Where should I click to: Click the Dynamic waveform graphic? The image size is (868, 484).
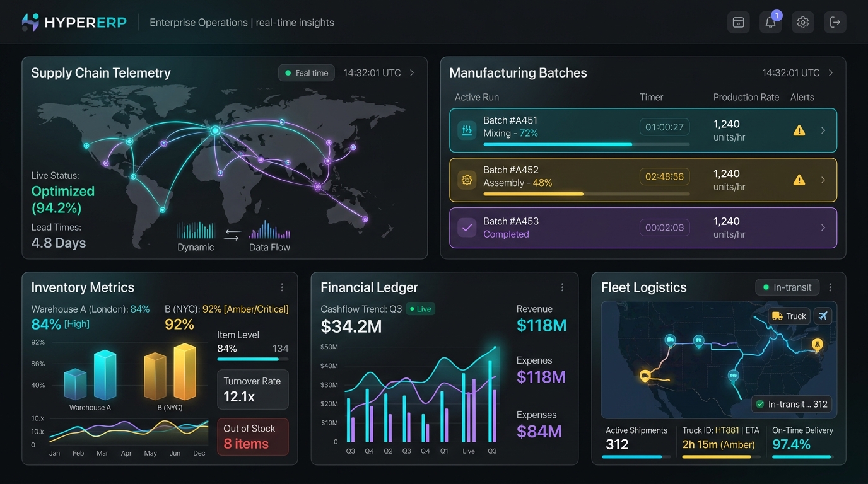196,229
